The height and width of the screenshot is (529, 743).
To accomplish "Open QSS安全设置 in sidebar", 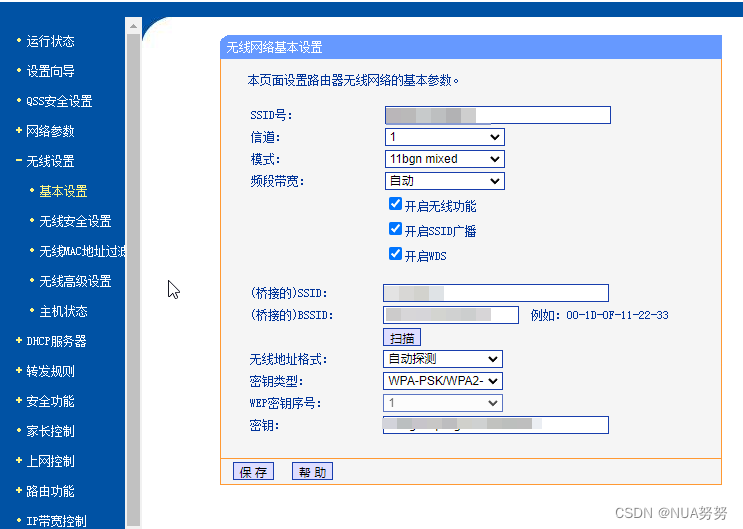I will [59, 101].
